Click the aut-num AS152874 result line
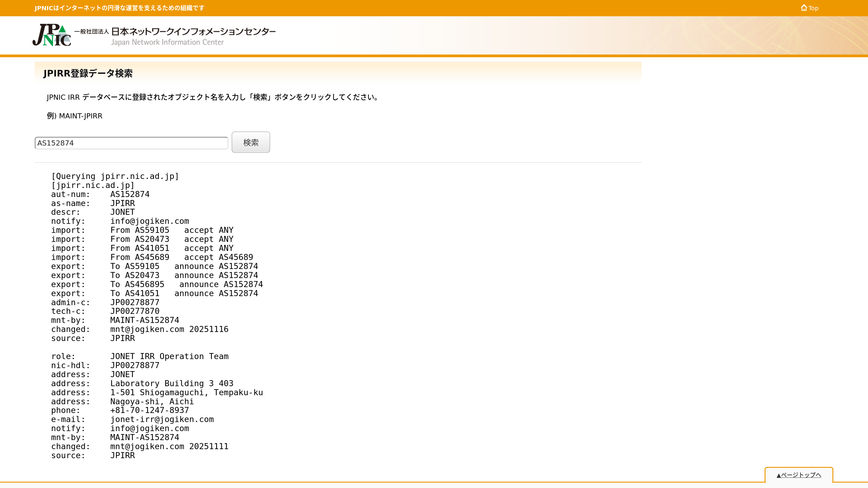Screen dimensions: 868x488 [x=130, y=194]
